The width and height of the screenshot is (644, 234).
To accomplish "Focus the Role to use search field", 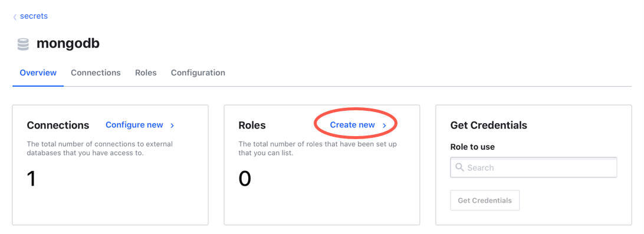I will click(534, 167).
